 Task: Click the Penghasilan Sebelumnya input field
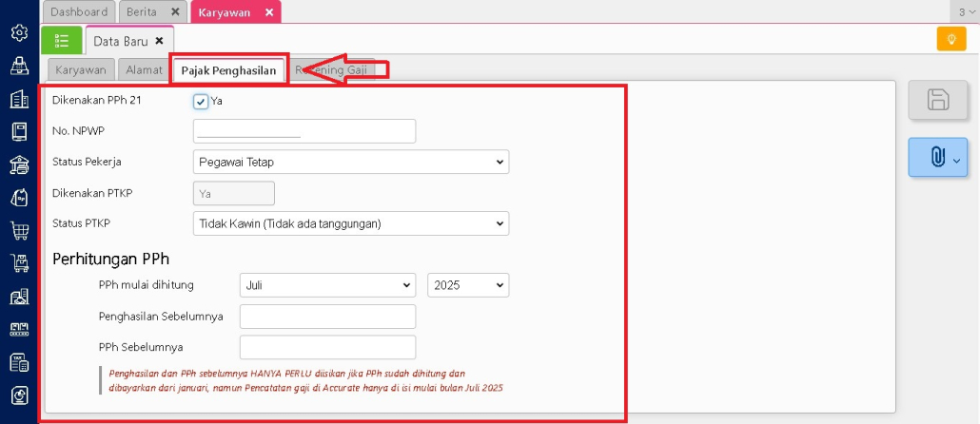point(327,317)
